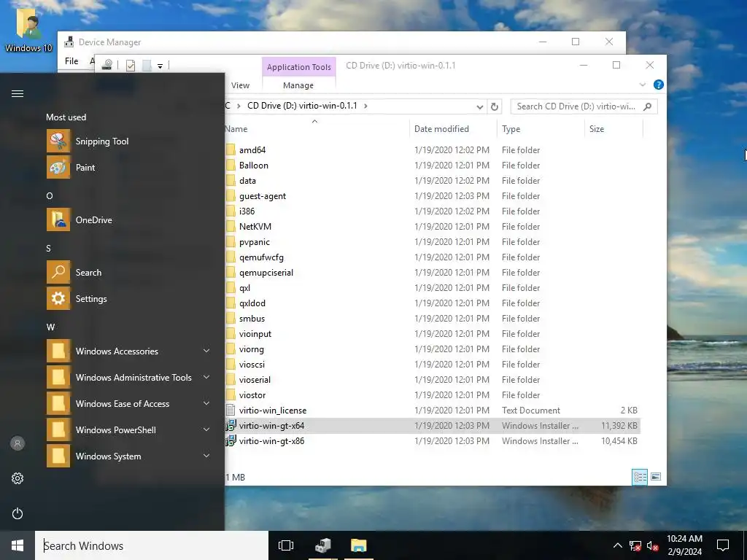Viewport: 747px width, 560px height.
Task: Click the settings gear in Start sidebar
Action: point(18,478)
